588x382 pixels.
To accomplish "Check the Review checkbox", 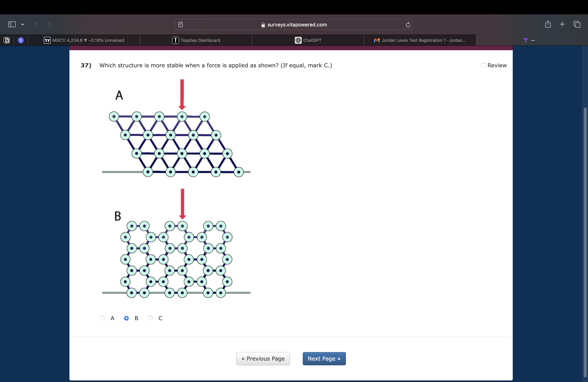I will [x=483, y=65].
